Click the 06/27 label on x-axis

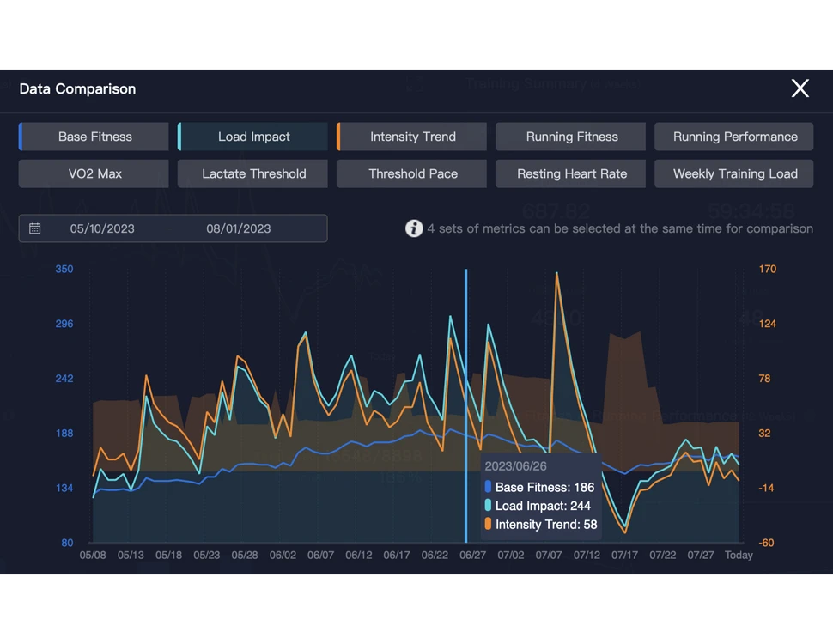coord(472,556)
